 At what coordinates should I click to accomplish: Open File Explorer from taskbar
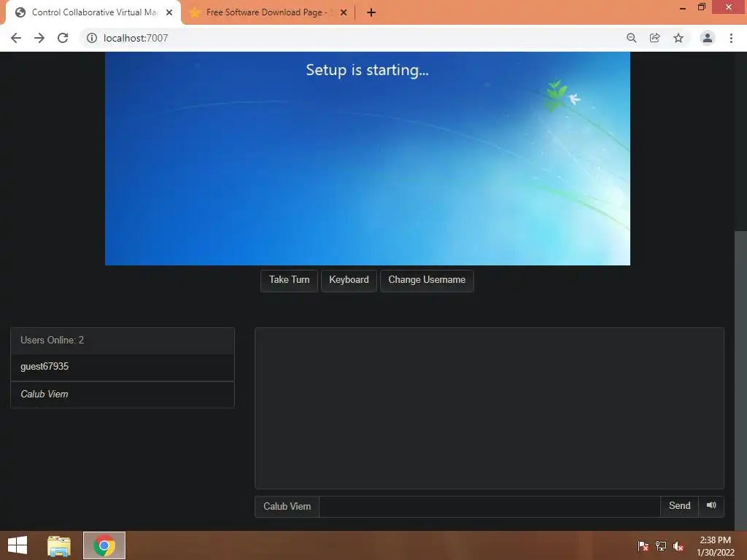[x=59, y=545]
